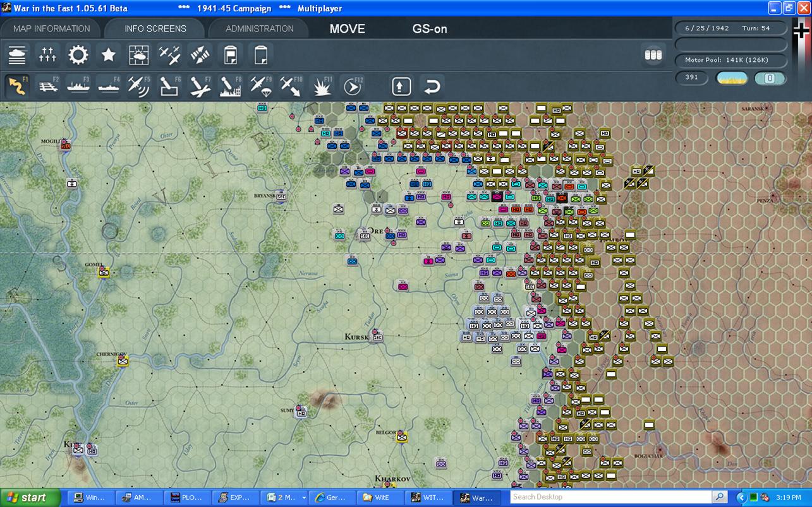Click the clear weather indicator pill
The width and height of the screenshot is (812, 507).
tap(731, 78)
